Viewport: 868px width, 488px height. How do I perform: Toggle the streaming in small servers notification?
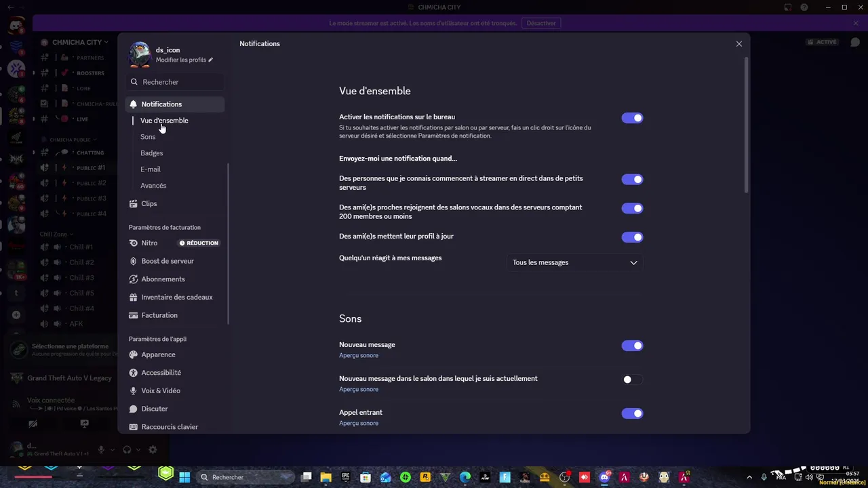coord(632,180)
